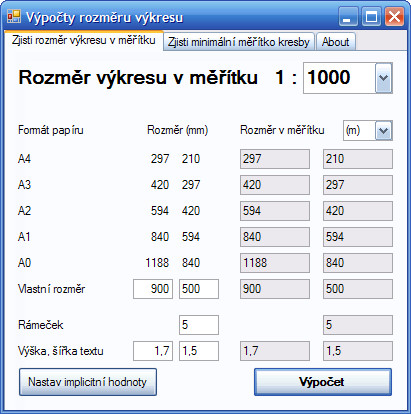Click the A0 mm value 1188
This screenshot has height=414, width=411.
(x=157, y=263)
